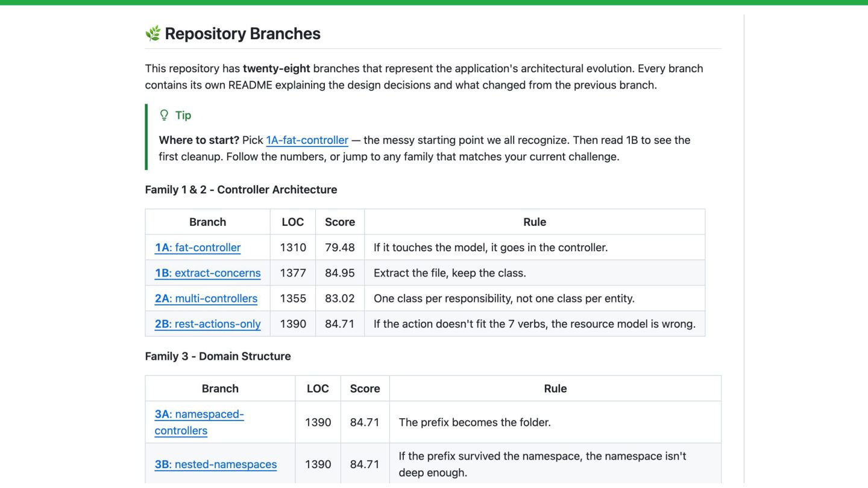Click the Score header in Domain Structure table
Viewport: 868px width, 488px height.
point(365,389)
